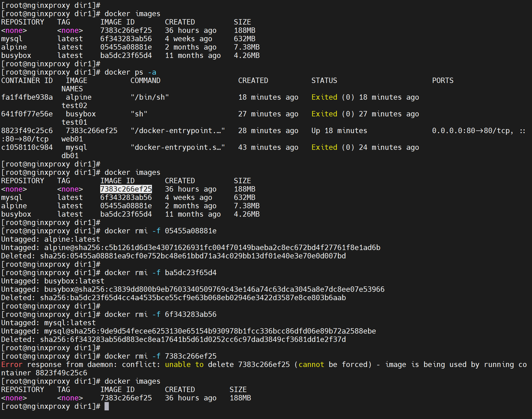Click the 'docker rmi -f 05455a08881e' command
Screen dimensions: 532x419
click(x=160, y=231)
